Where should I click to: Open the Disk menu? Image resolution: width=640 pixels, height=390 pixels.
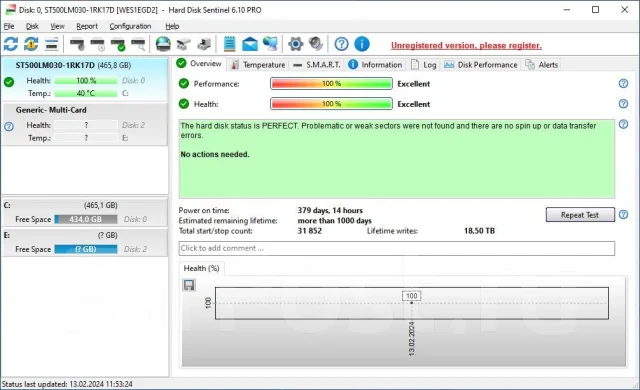(x=32, y=26)
